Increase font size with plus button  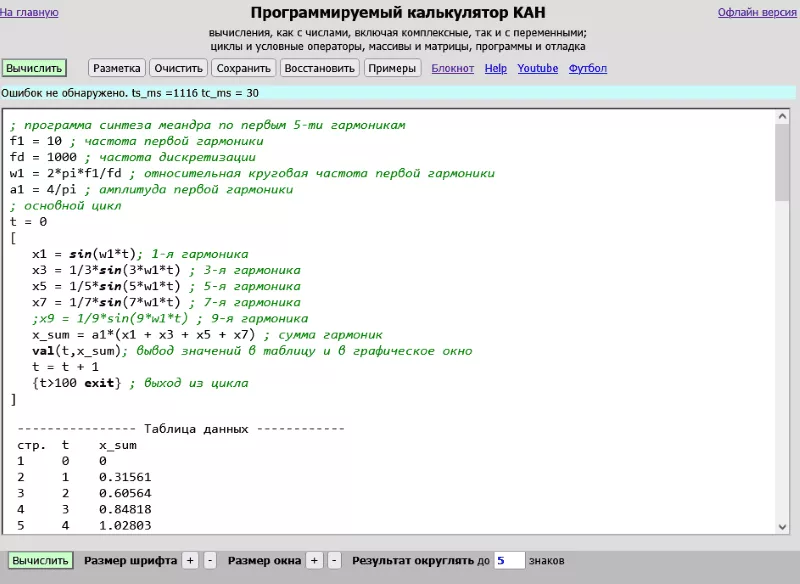(x=191, y=561)
